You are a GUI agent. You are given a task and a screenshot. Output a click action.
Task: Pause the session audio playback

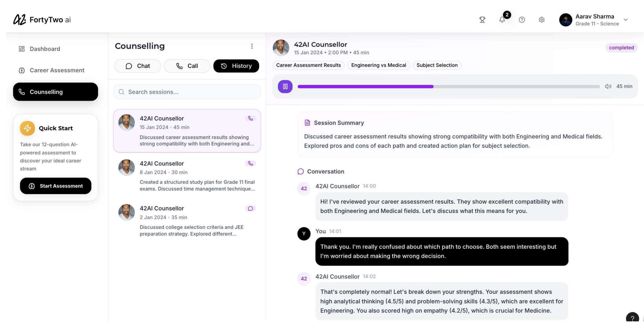click(285, 86)
